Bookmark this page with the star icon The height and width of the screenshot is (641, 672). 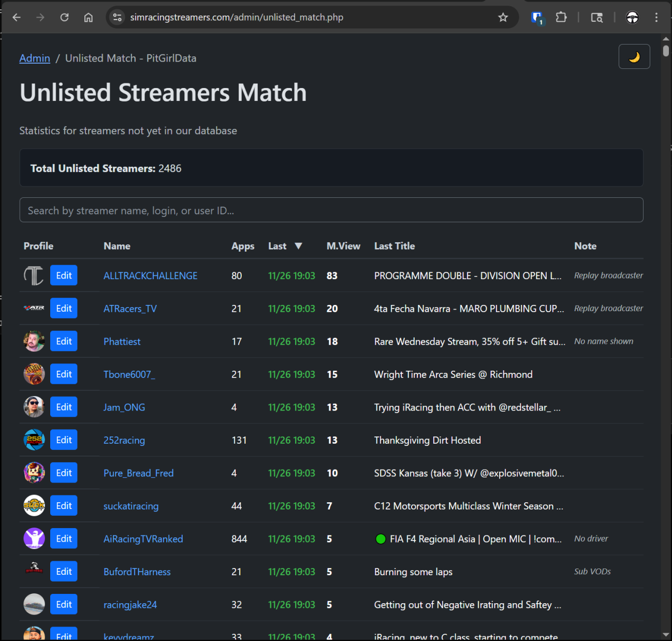click(x=503, y=18)
